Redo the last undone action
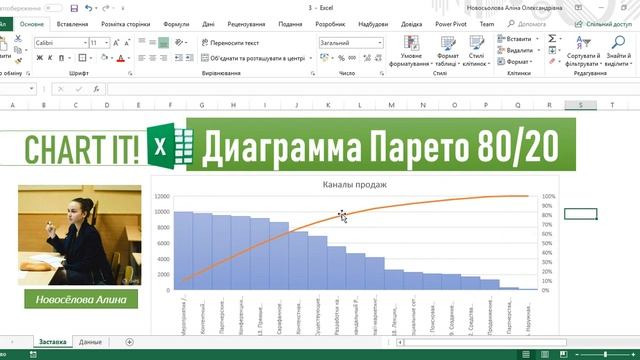The height and width of the screenshot is (360, 640). click(x=106, y=8)
